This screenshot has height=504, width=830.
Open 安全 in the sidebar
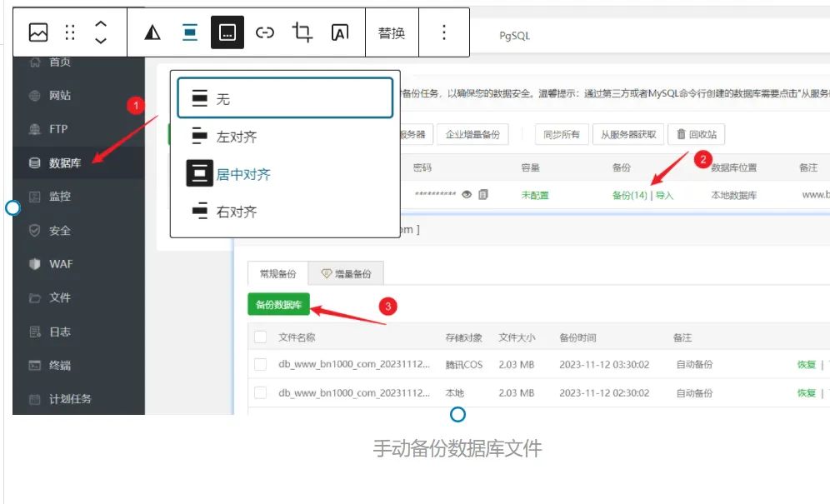[x=60, y=230]
